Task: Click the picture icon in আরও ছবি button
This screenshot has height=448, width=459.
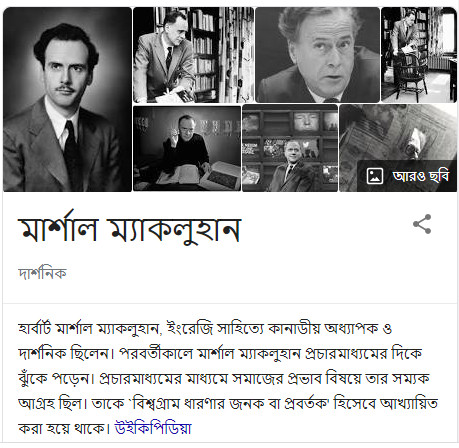Action: (375, 176)
